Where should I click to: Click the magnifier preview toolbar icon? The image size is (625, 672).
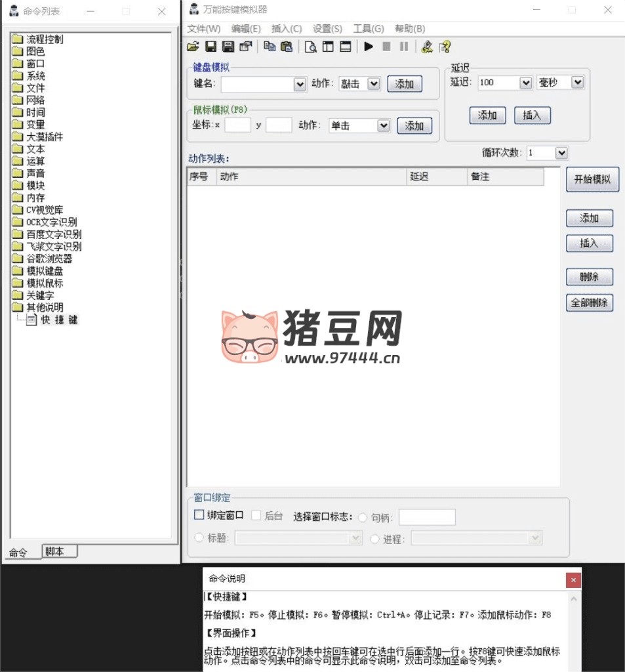pyautogui.click(x=311, y=47)
